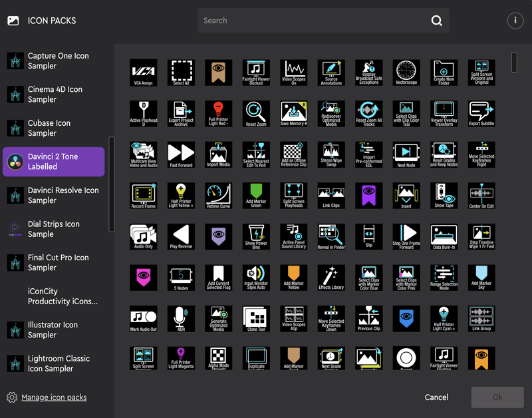The height and width of the screenshot is (418, 532).
Task: Click the Manage icon packs link
Action: click(x=54, y=397)
